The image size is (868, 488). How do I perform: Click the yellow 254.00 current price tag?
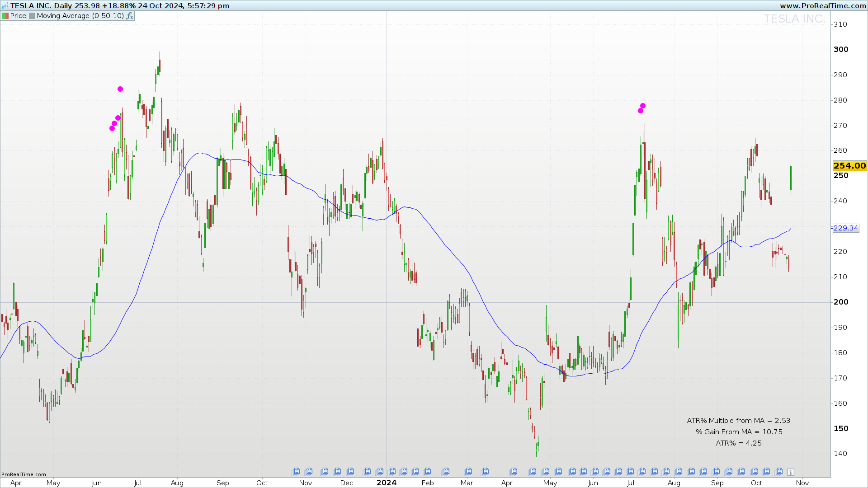click(849, 166)
